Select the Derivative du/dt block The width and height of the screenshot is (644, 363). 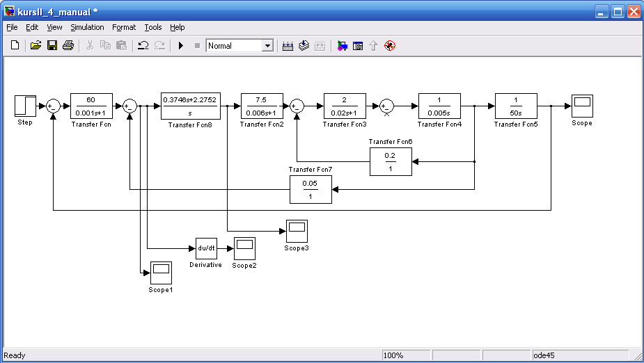(x=205, y=248)
